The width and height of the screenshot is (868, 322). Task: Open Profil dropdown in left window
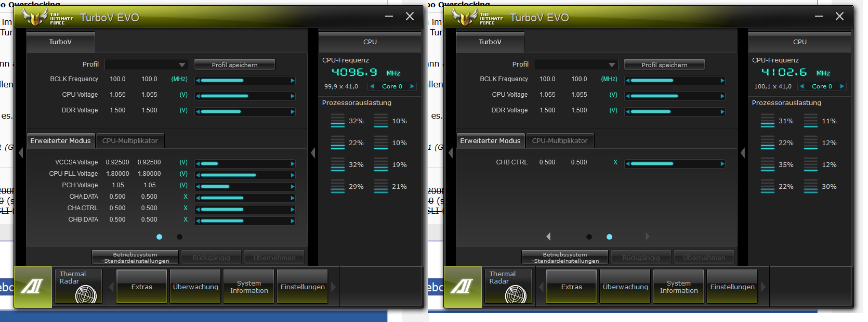(146, 65)
